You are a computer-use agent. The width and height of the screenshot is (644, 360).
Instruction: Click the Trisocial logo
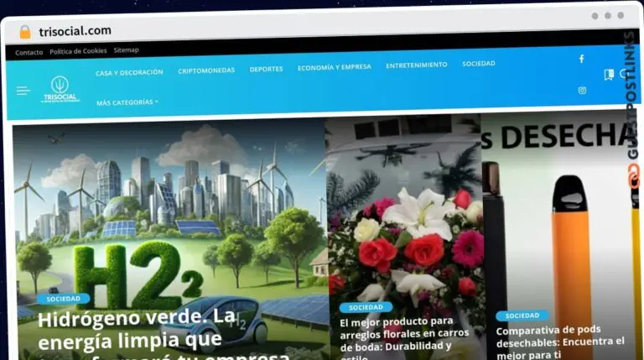point(60,89)
